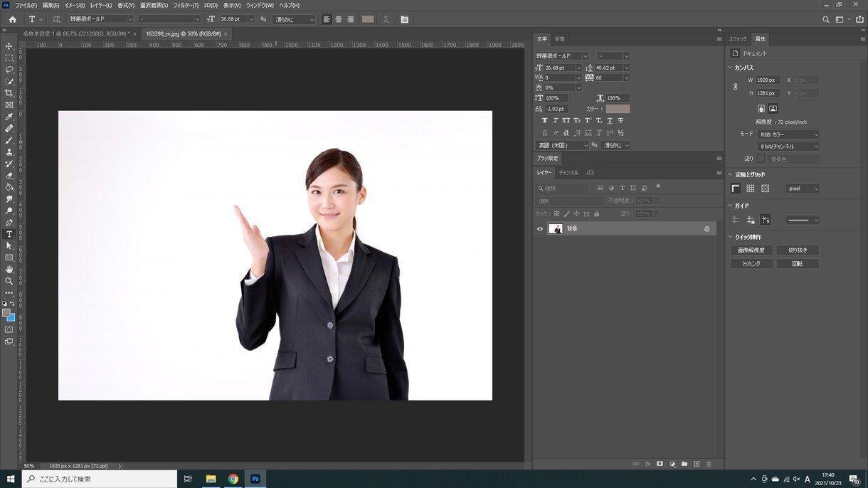Open Chrome from the Windows taskbar

[x=233, y=479]
